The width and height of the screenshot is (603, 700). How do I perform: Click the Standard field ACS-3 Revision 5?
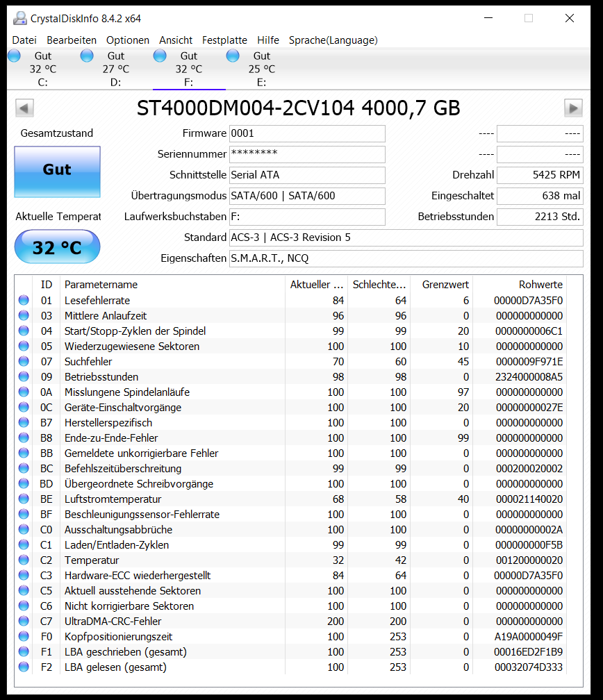[406, 237]
